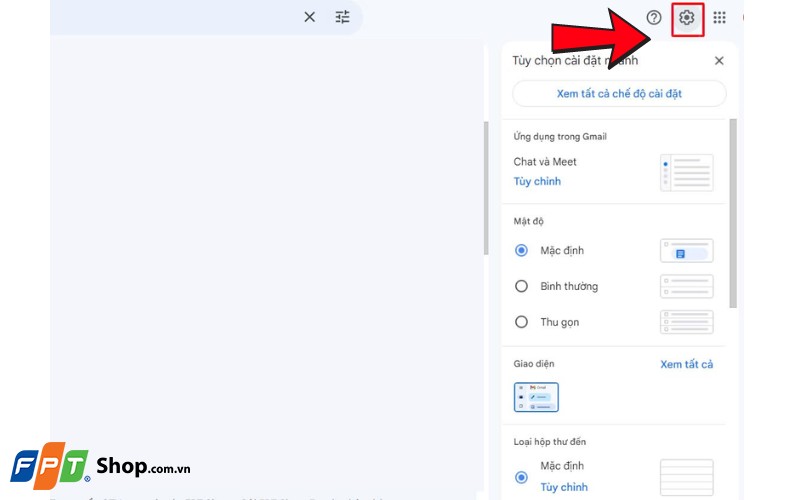Select Bình thường density radio button
The height and width of the screenshot is (500, 800).
[x=521, y=286]
